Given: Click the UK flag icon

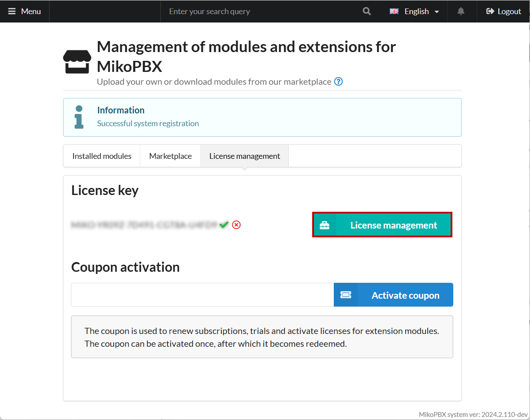Looking at the screenshot, I should click(394, 11).
